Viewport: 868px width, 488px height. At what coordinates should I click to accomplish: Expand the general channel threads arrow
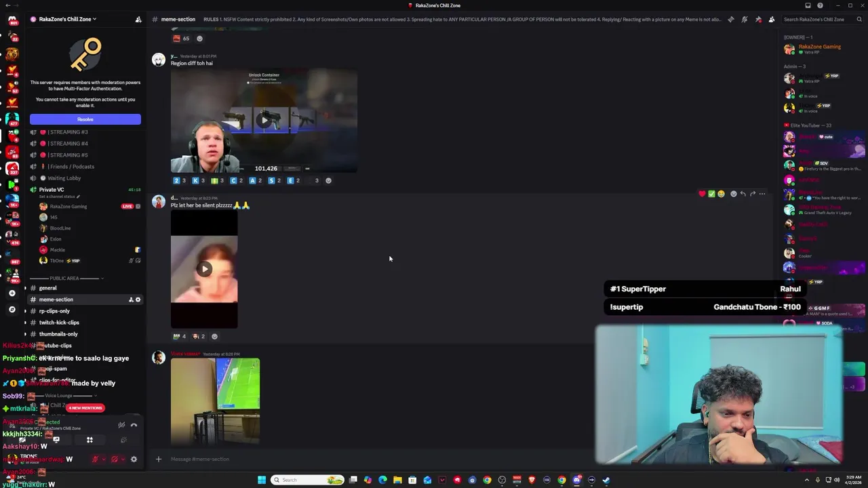click(25, 288)
